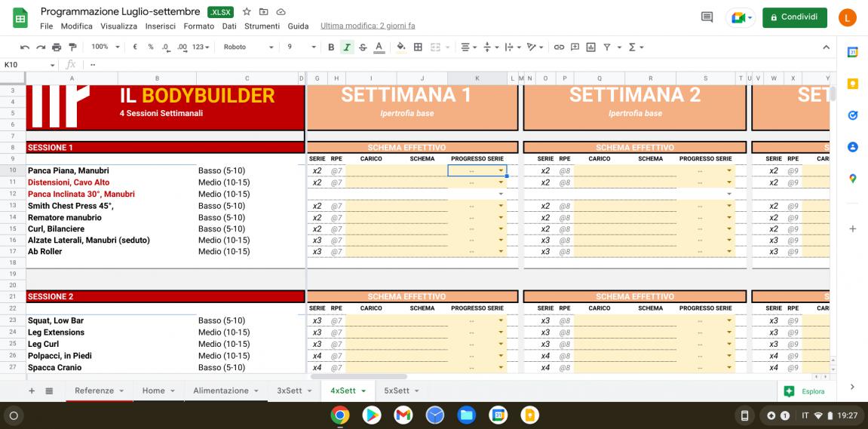Click the print icon in toolbar
Viewport: 868px width, 429px height.
[x=57, y=47]
